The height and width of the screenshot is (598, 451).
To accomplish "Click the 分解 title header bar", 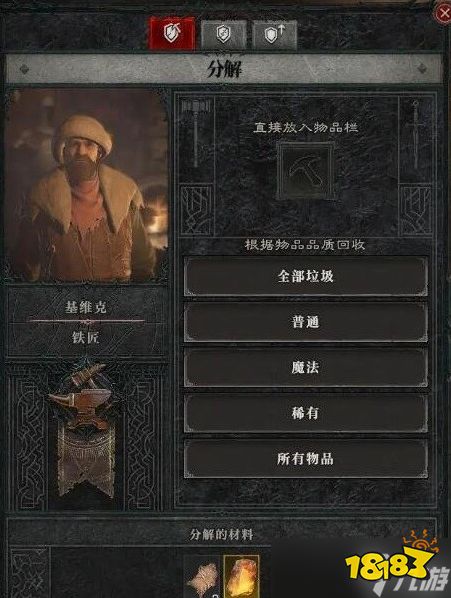I will [224, 69].
